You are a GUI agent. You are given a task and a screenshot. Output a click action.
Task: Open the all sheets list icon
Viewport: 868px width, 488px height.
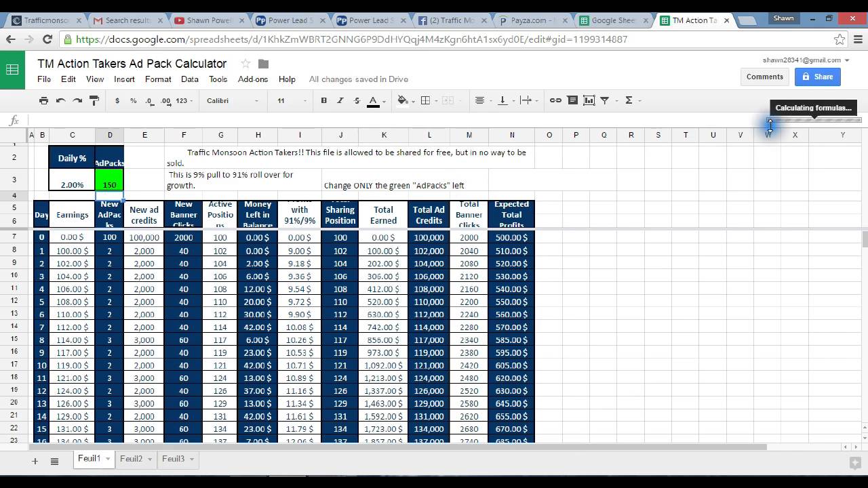tap(55, 461)
